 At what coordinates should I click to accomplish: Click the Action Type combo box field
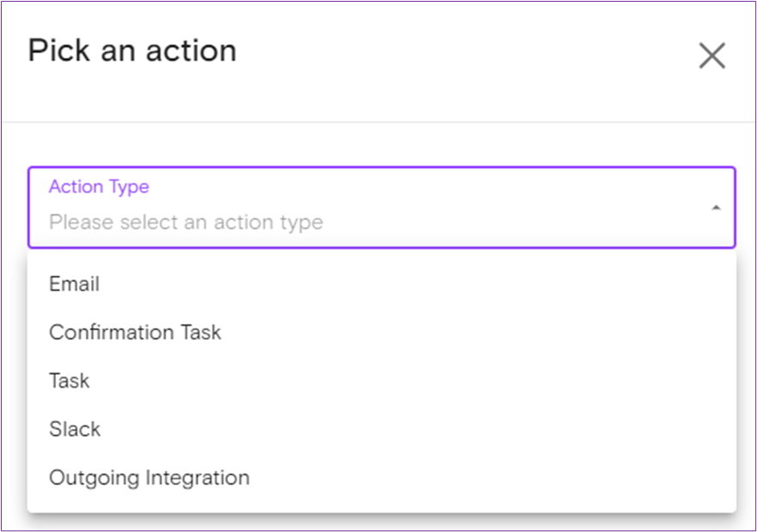coord(381,207)
